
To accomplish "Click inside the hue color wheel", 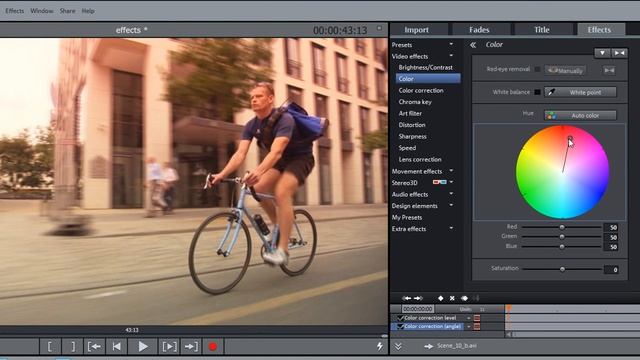I will pyautogui.click(x=562, y=172).
